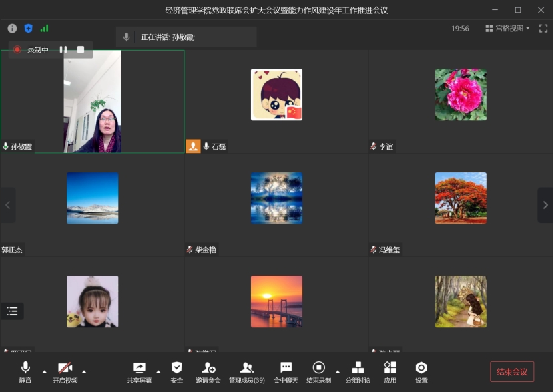Expand audio options arrow beside 静音
Image resolution: width=554 pixels, height=392 pixels.
tap(45, 371)
